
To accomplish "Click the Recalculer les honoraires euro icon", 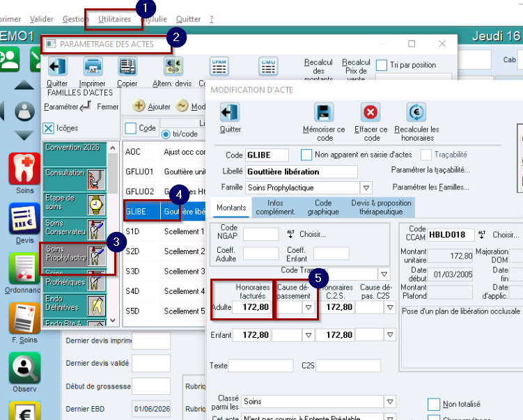I will click(416, 112).
